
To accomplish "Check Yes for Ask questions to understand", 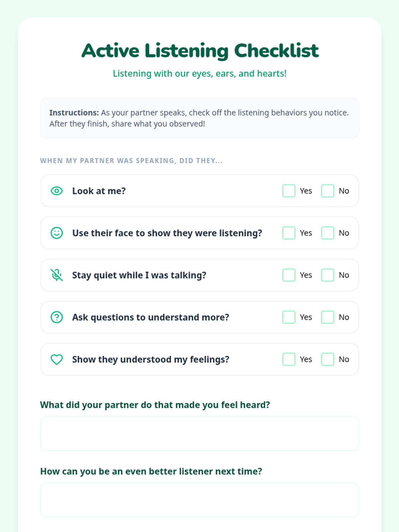I will 289,317.
